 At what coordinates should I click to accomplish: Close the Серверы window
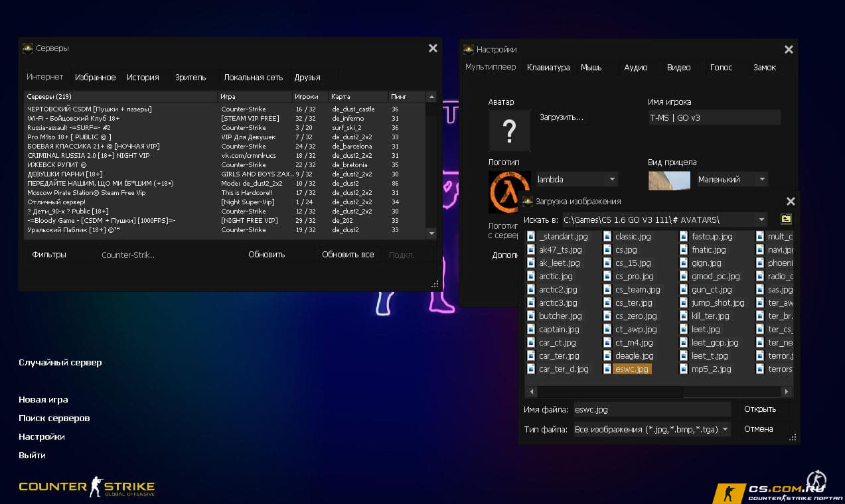click(x=433, y=48)
